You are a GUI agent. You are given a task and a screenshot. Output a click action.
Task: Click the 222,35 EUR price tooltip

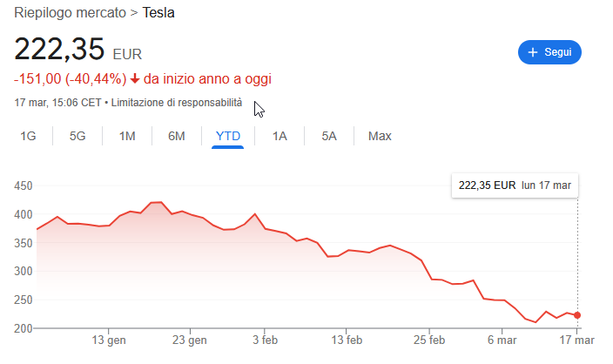pos(515,185)
